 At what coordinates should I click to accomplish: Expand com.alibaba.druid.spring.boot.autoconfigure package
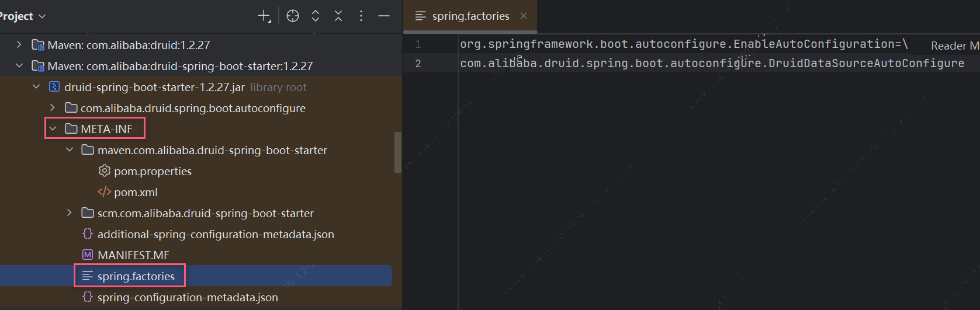pos(53,107)
